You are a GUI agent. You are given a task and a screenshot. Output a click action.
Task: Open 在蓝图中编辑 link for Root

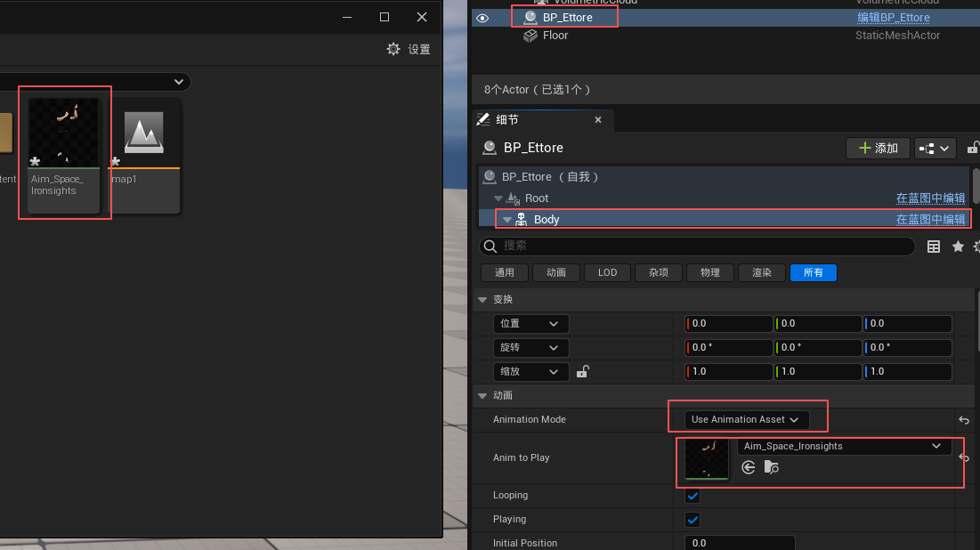point(931,198)
